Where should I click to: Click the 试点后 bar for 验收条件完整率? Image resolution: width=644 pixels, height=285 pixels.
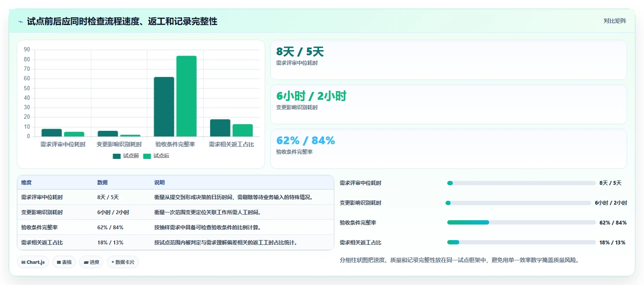click(186, 96)
